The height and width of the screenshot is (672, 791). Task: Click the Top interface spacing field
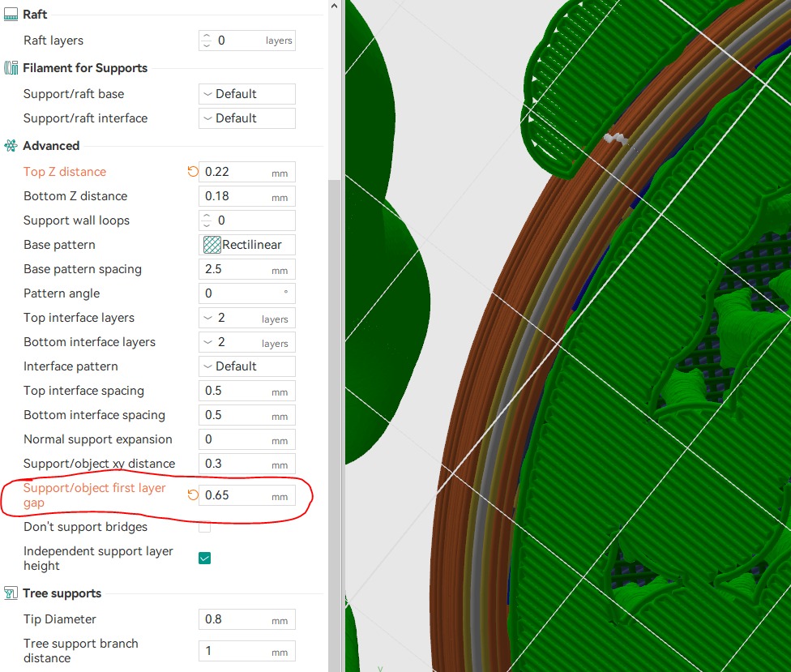(x=246, y=391)
